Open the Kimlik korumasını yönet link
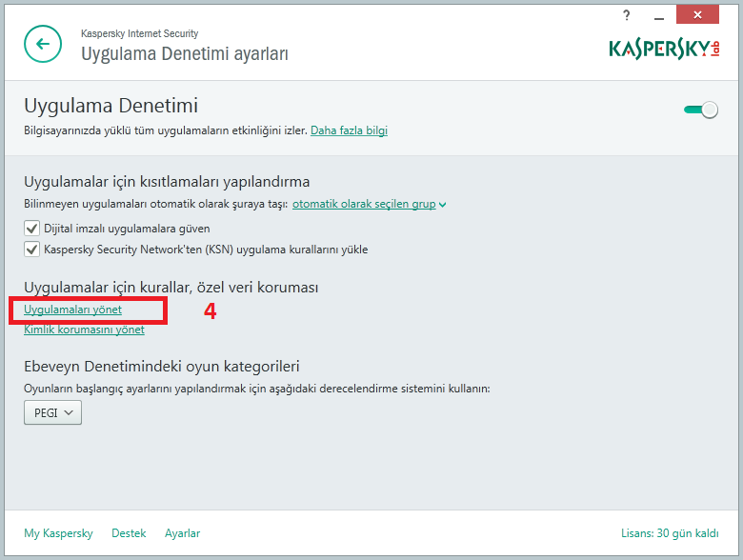Screen dimensions: 743x560 pos(84,330)
